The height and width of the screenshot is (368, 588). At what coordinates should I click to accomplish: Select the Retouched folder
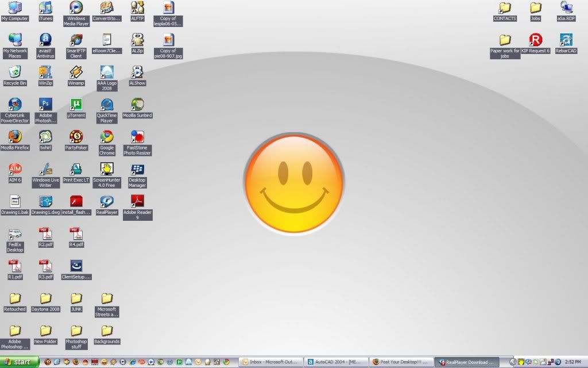[x=14, y=302]
